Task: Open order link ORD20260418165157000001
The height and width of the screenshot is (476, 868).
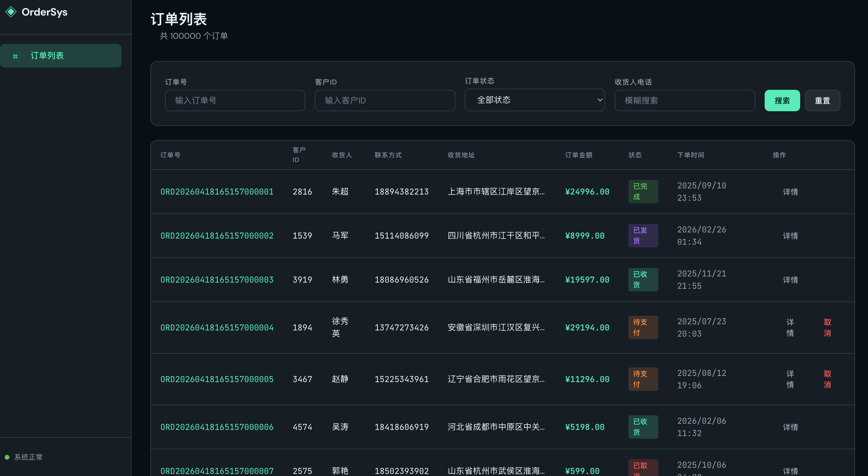Action: pyautogui.click(x=217, y=192)
